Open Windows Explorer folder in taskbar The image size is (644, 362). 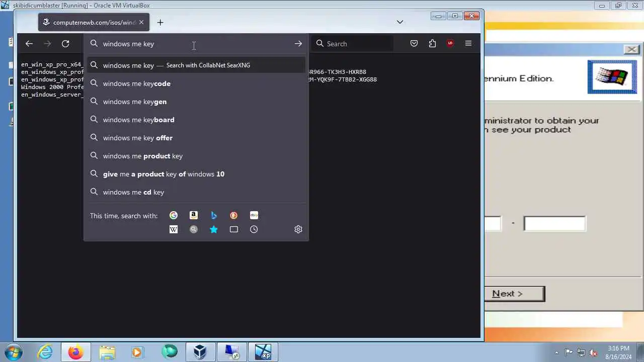point(107,352)
